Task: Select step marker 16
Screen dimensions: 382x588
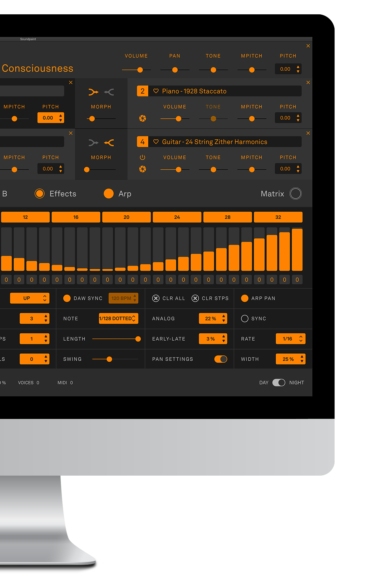Action: pyautogui.click(x=76, y=217)
